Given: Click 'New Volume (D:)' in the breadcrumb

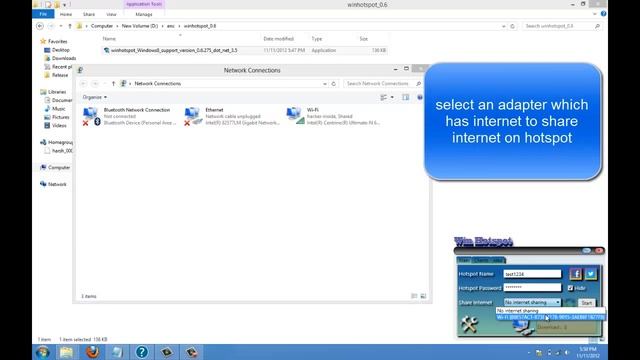Looking at the screenshot, I should [140, 26].
